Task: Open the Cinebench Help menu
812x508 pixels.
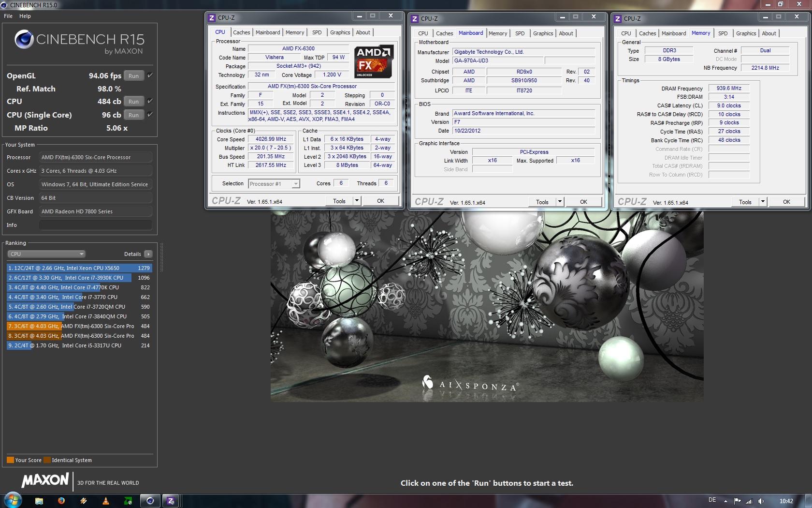Action: click(25, 16)
